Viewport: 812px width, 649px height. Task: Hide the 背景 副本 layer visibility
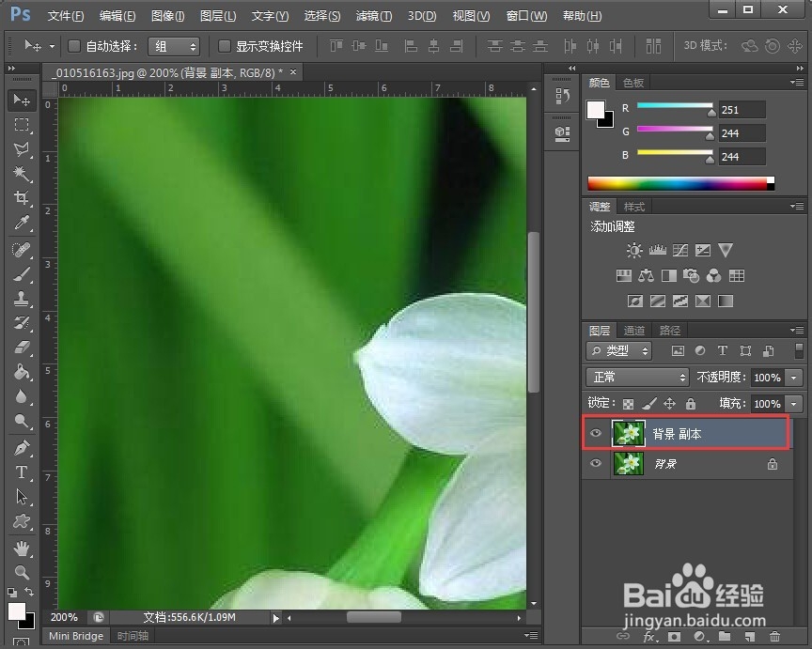tap(596, 433)
